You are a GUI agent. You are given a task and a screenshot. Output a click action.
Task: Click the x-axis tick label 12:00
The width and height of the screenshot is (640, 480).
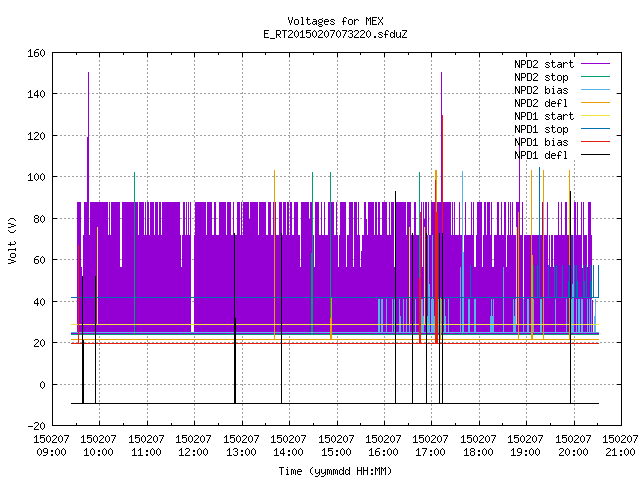(x=193, y=452)
